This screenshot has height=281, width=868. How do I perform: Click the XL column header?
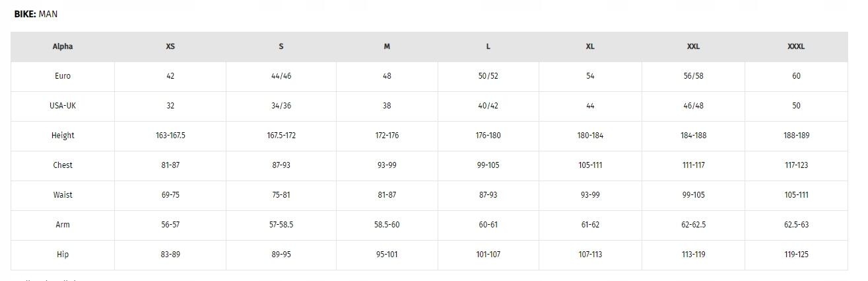click(x=590, y=46)
